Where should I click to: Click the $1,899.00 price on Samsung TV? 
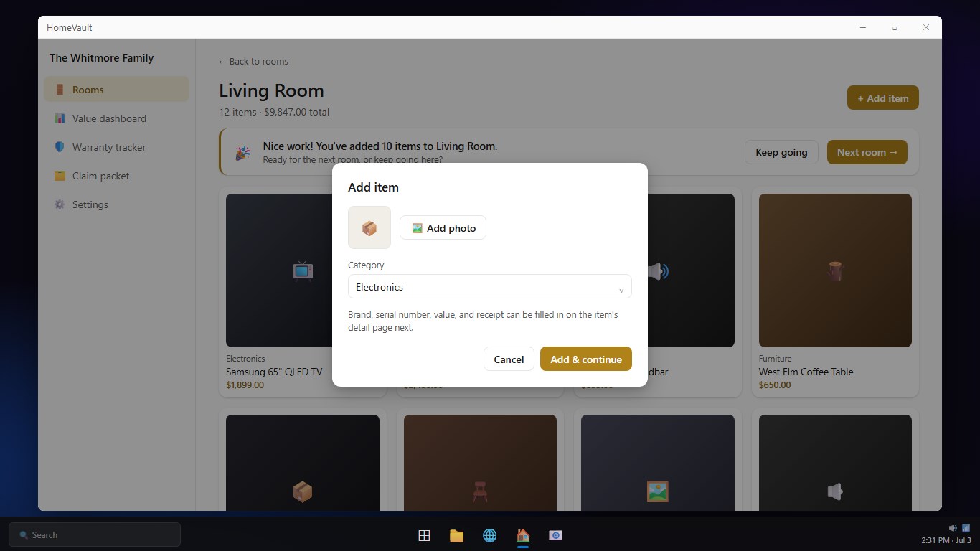[x=245, y=385]
